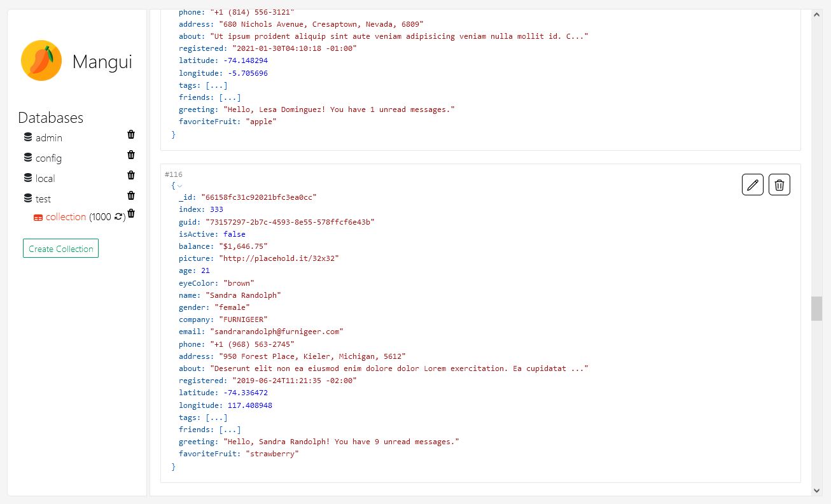Screen dimensions: 831x504
Task: Delete the local database via trash icon
Action: (x=131, y=175)
